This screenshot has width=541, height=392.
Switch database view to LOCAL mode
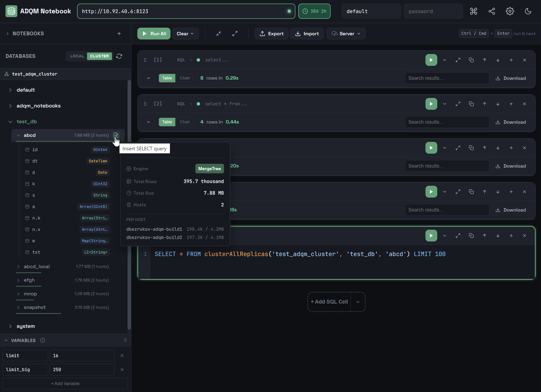(77, 56)
